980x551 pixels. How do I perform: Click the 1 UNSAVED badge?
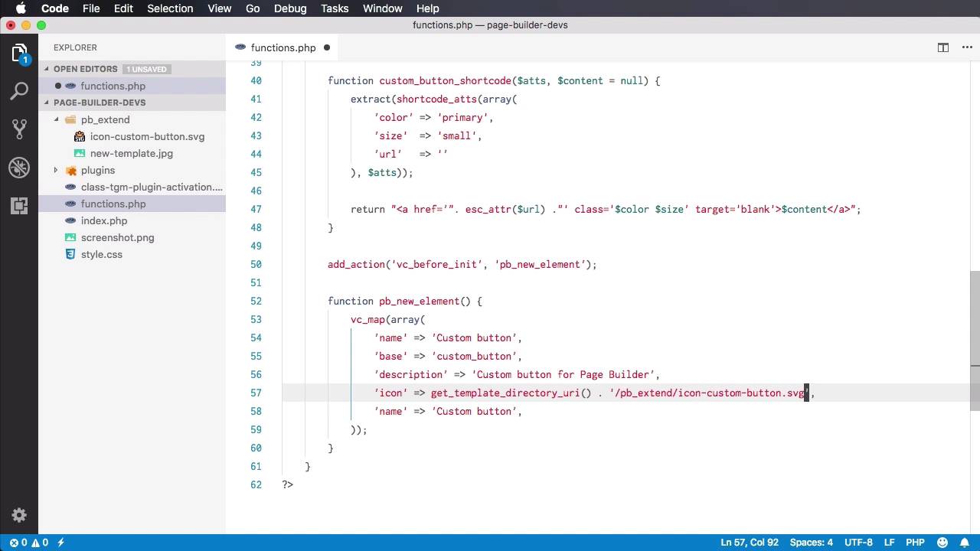click(146, 69)
